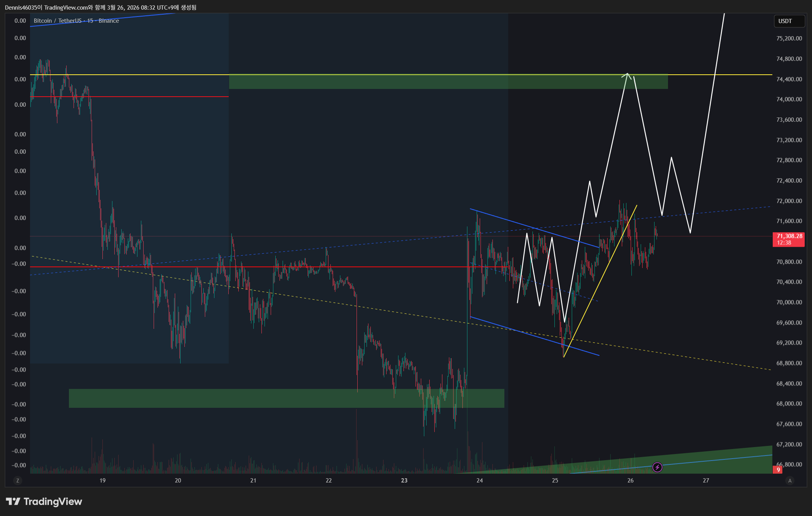Click the 74,800.00 price axis label

coord(789,59)
